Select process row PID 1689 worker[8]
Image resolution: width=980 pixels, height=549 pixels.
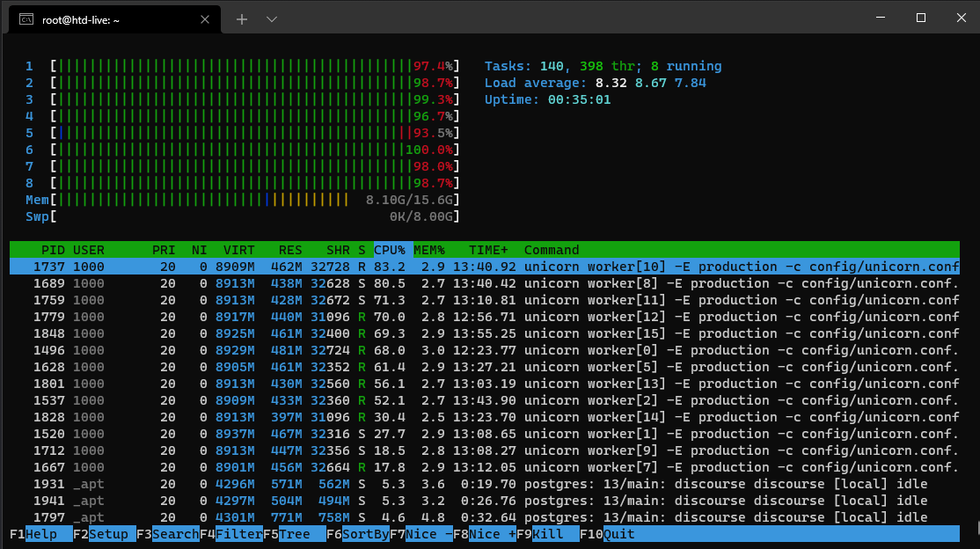coord(485,284)
